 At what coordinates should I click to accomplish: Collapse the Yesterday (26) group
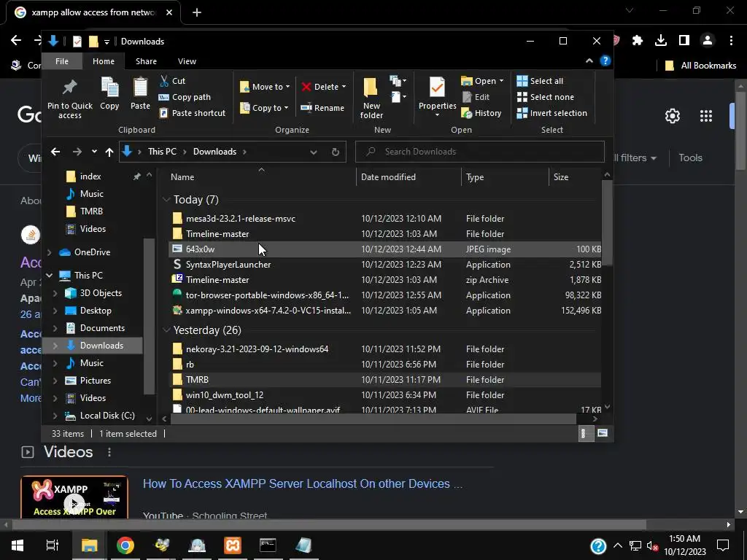[x=166, y=330]
